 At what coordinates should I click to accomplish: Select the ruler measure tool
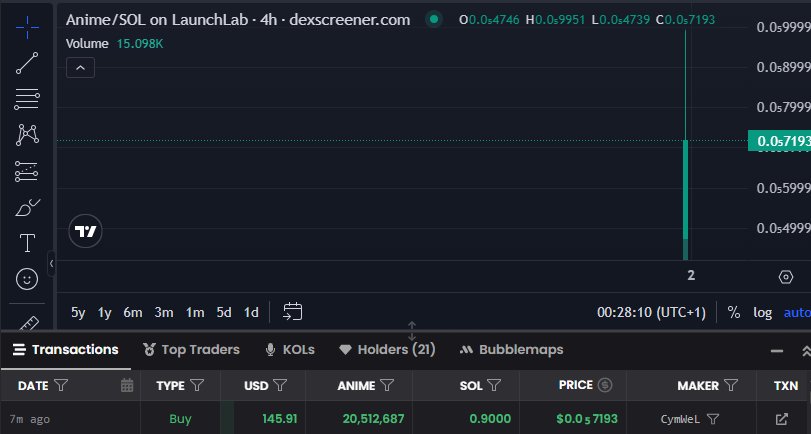coord(28,324)
